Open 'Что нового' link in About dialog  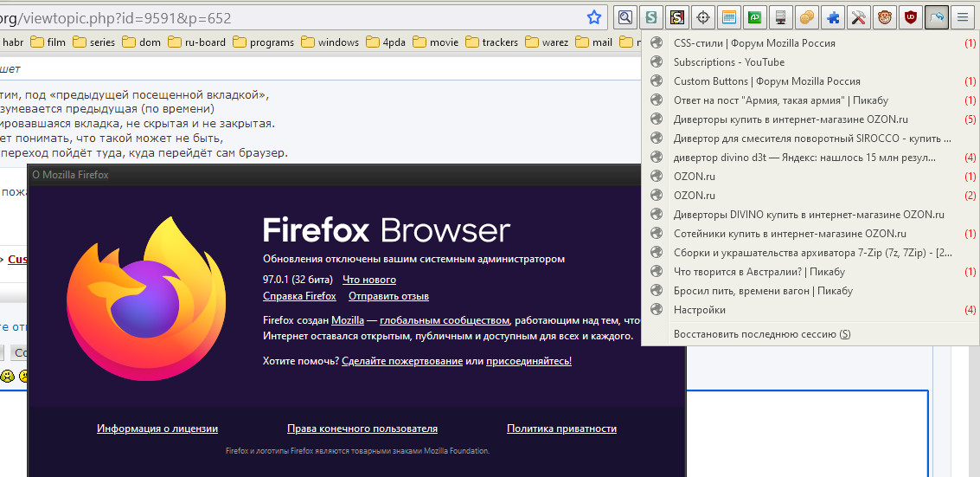[x=368, y=280]
